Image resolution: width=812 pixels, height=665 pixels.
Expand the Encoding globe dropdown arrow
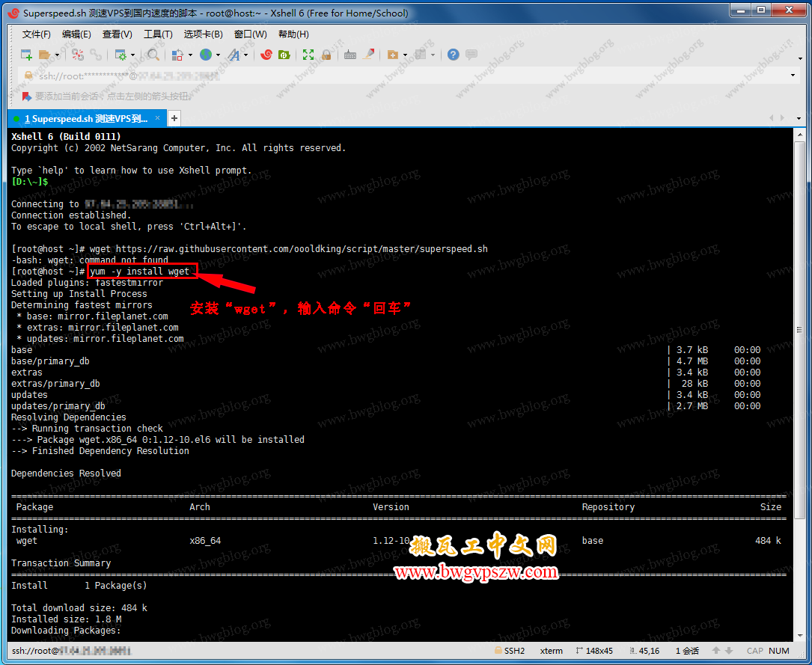(218, 55)
